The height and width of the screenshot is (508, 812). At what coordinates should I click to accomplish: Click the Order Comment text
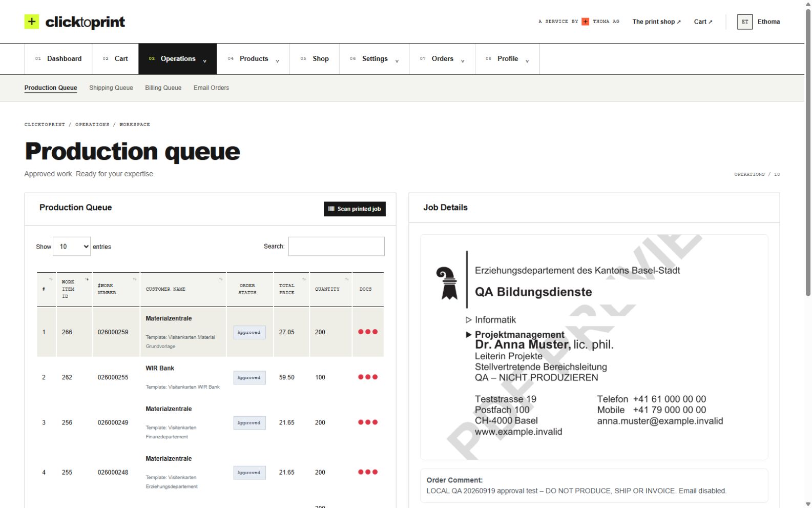pos(576,491)
